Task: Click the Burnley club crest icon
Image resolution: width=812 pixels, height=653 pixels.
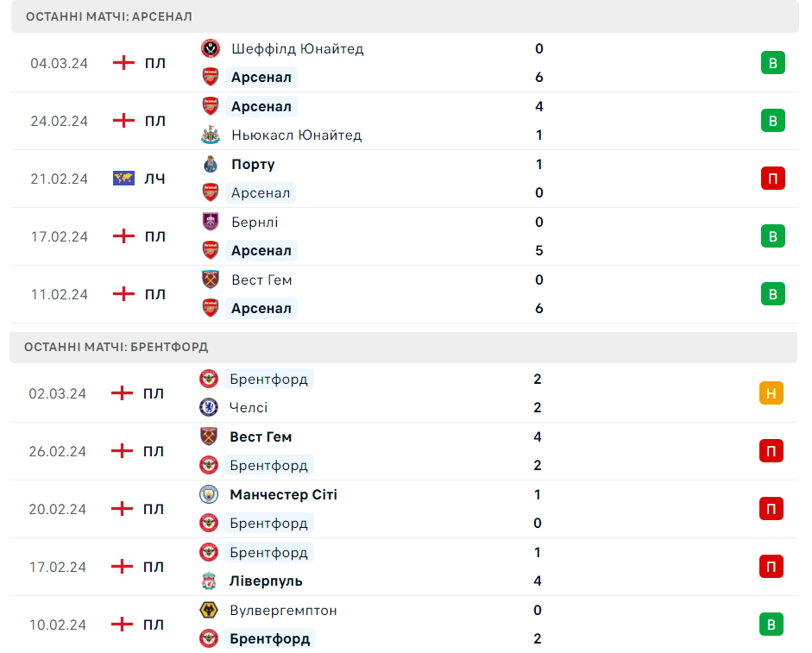Action: click(211, 222)
